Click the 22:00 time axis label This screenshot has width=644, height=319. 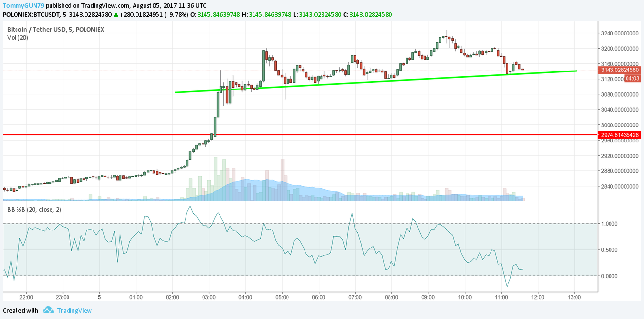tap(26, 297)
